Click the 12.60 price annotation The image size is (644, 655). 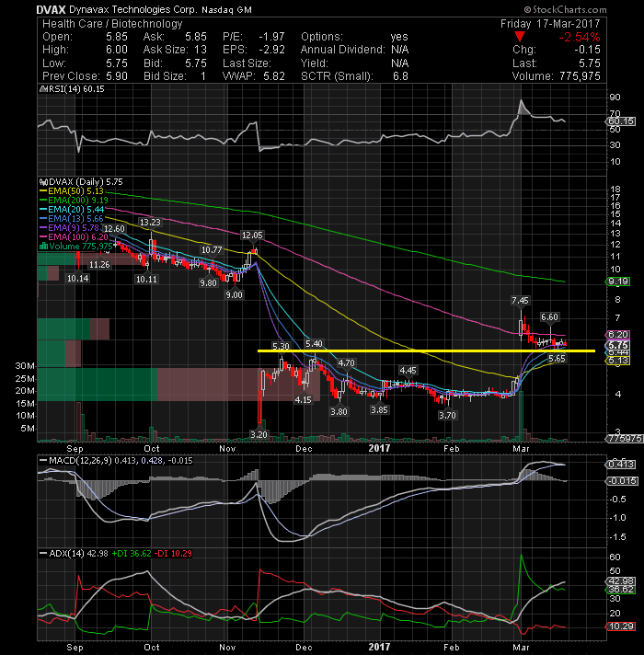114,228
